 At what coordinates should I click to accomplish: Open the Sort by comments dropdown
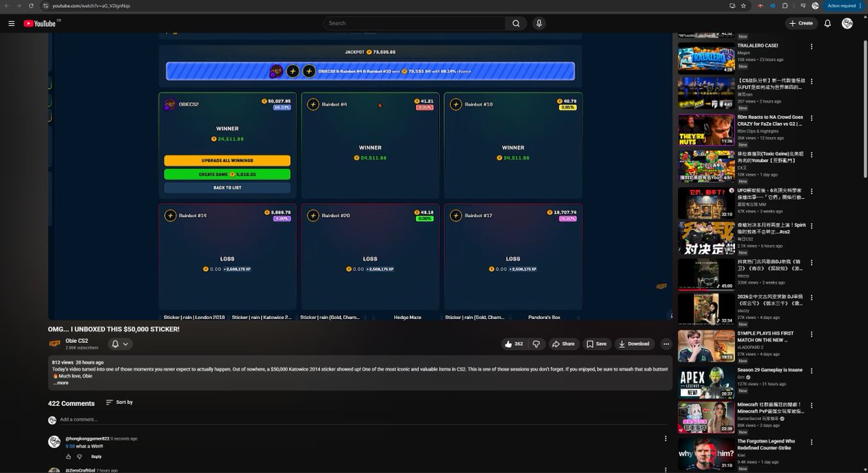(119, 402)
